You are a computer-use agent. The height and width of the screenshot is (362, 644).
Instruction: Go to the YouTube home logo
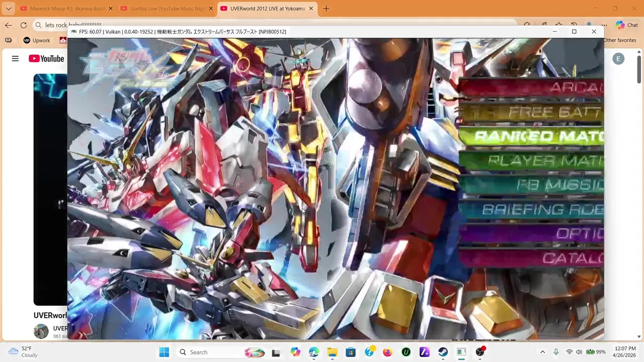pos(46,59)
